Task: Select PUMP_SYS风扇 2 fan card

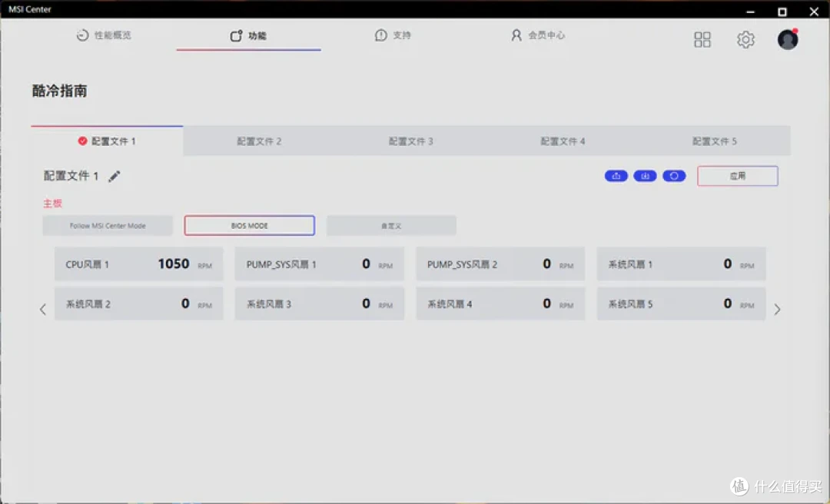Action: (x=500, y=264)
